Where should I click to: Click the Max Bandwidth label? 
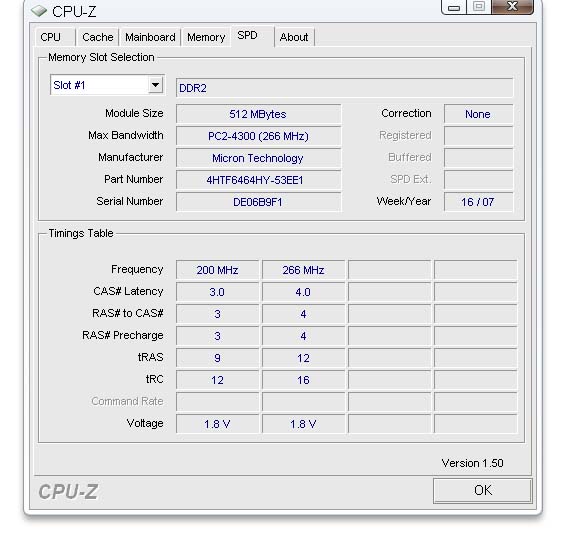126,135
